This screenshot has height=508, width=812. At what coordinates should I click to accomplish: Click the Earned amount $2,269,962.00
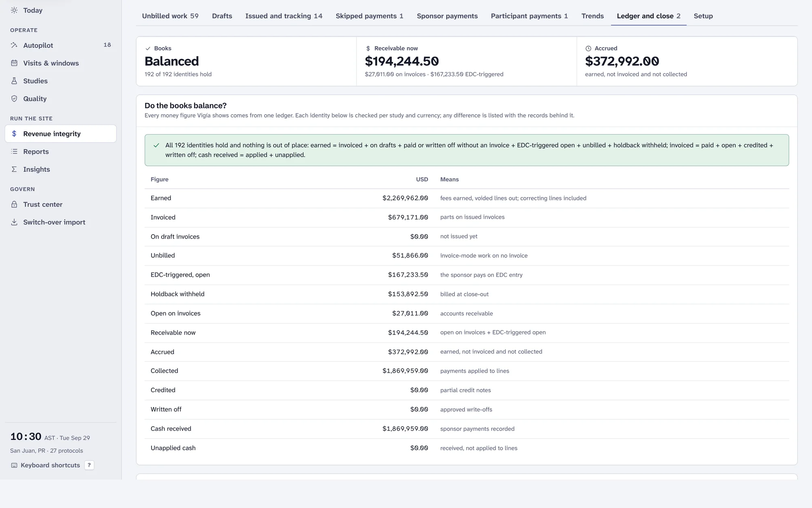coord(405,198)
